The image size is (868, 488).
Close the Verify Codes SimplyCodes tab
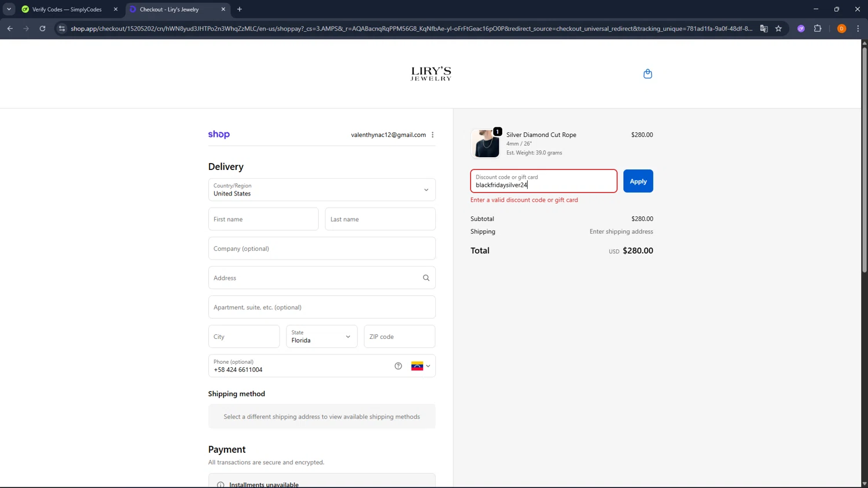click(x=116, y=9)
